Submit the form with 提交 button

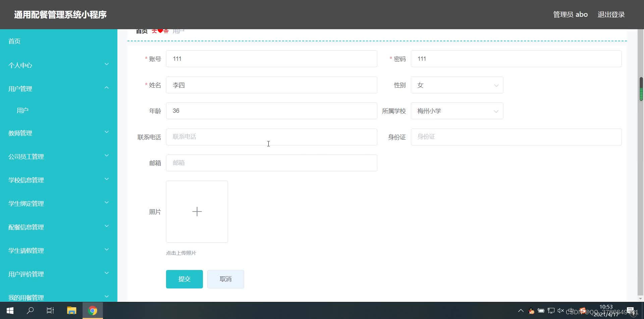pos(184,279)
